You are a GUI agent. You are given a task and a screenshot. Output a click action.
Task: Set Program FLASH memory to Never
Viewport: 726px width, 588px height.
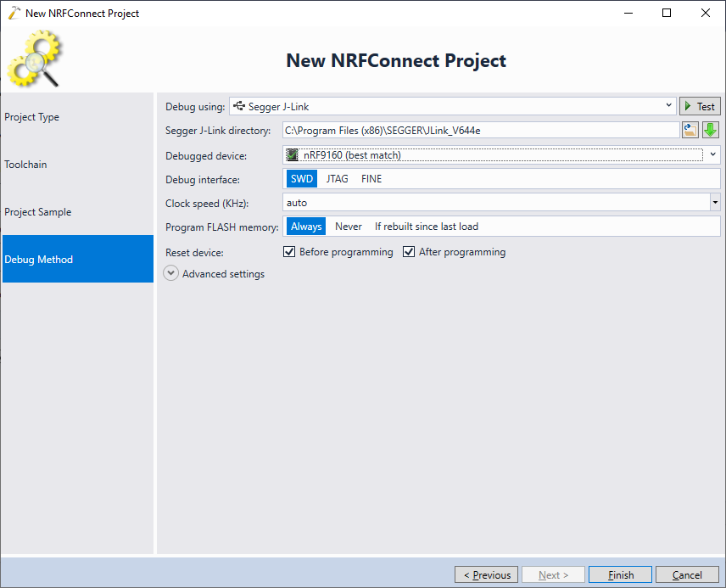(x=349, y=227)
